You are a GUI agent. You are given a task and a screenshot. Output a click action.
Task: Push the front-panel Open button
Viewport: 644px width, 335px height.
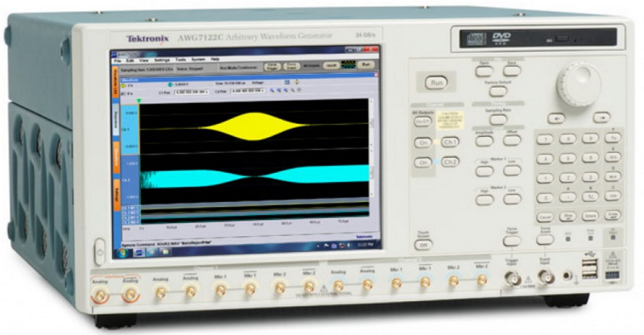pyautogui.click(x=484, y=72)
